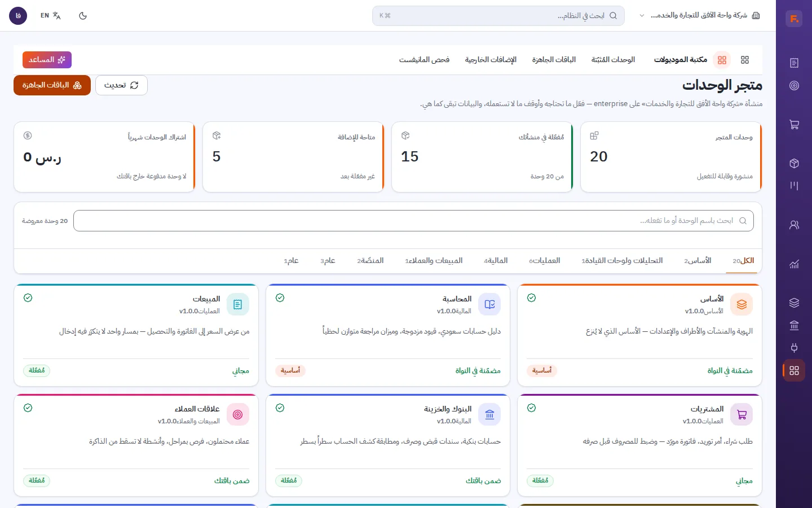Open the users icon in sidebar
The width and height of the screenshot is (812, 508).
point(794,225)
